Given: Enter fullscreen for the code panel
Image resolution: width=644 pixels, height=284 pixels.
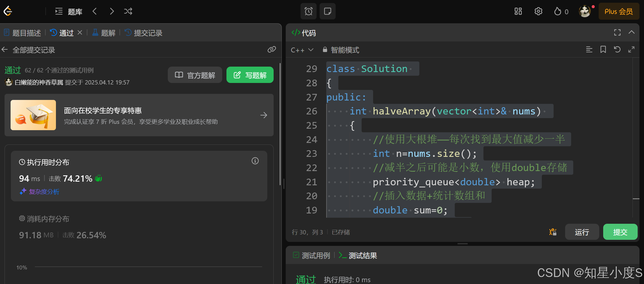Looking at the screenshot, I should click(617, 32).
